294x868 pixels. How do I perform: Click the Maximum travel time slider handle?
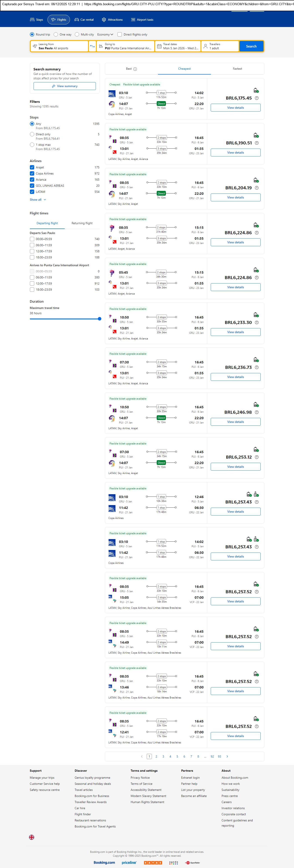click(x=99, y=319)
